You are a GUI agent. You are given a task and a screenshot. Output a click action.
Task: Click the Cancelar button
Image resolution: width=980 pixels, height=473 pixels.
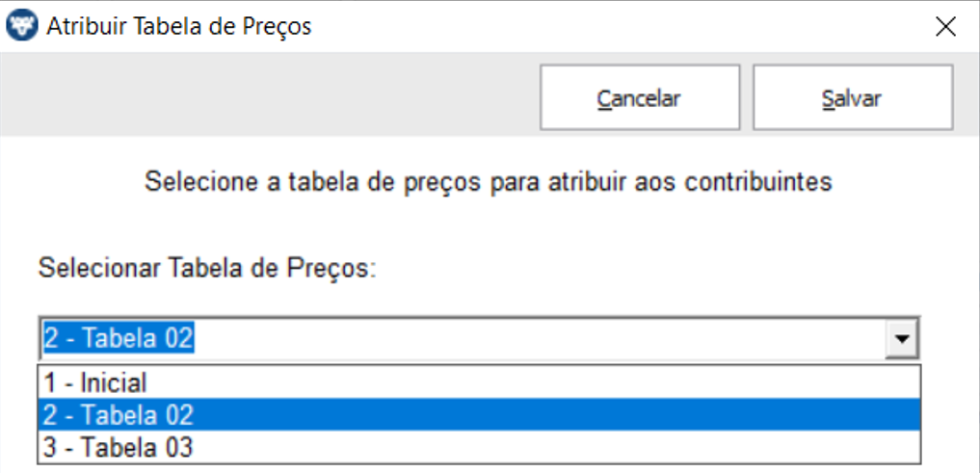(640, 97)
